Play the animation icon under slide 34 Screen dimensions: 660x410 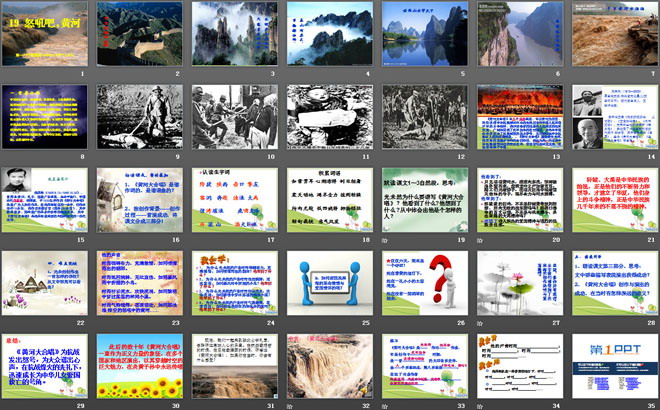pyautogui.click(x=480, y=405)
